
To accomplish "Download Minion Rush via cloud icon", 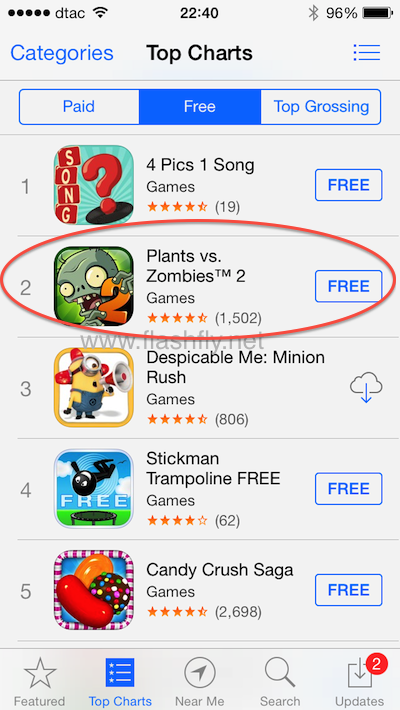I will point(366,387).
